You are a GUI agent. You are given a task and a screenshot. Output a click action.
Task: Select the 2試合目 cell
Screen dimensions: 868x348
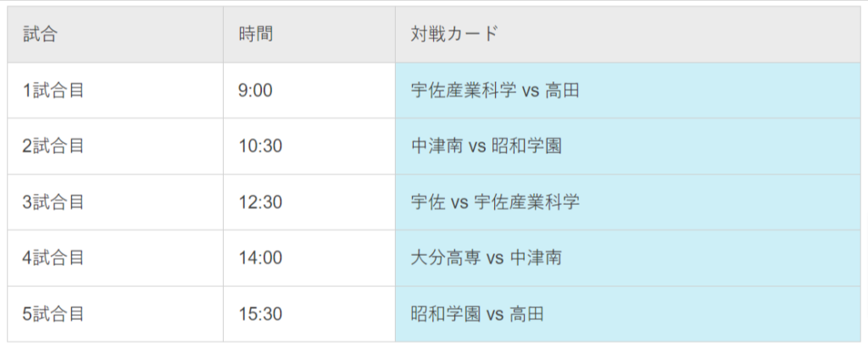[115, 146]
